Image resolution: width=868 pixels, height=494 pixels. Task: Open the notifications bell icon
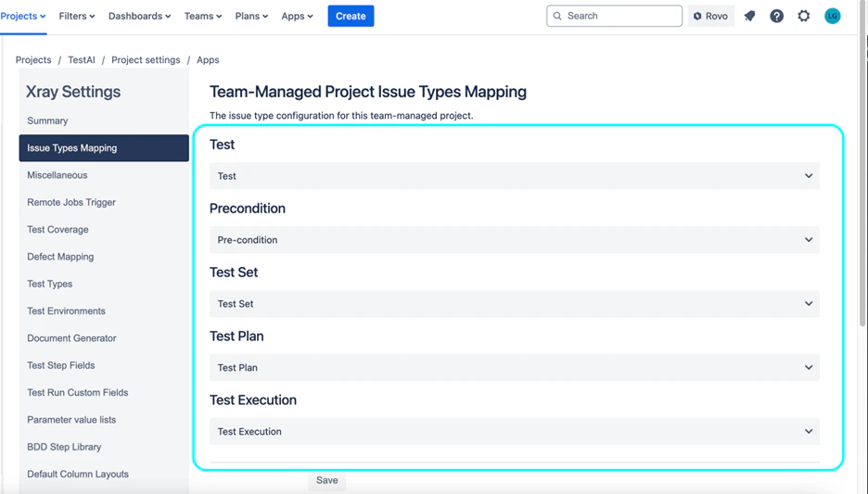[749, 16]
